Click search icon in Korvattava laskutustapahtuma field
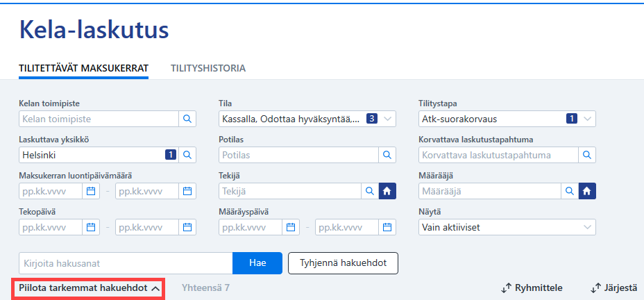Screen dimensions: 644x300 pos(587,155)
